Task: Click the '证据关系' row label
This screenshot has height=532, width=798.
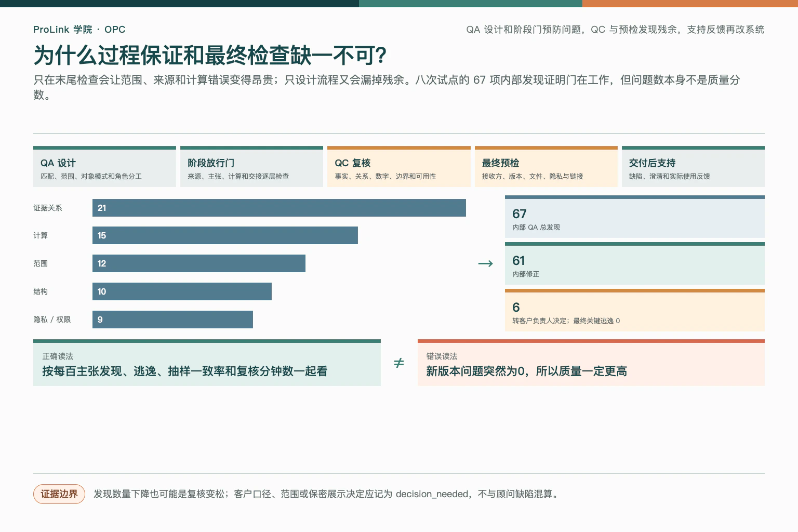Action: tap(48, 208)
